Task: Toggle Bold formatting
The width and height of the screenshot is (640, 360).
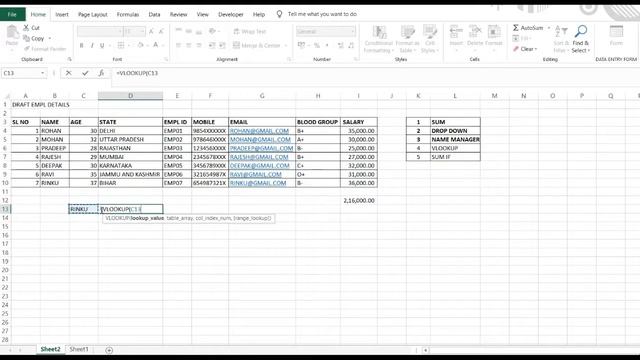Action: click(x=82, y=45)
